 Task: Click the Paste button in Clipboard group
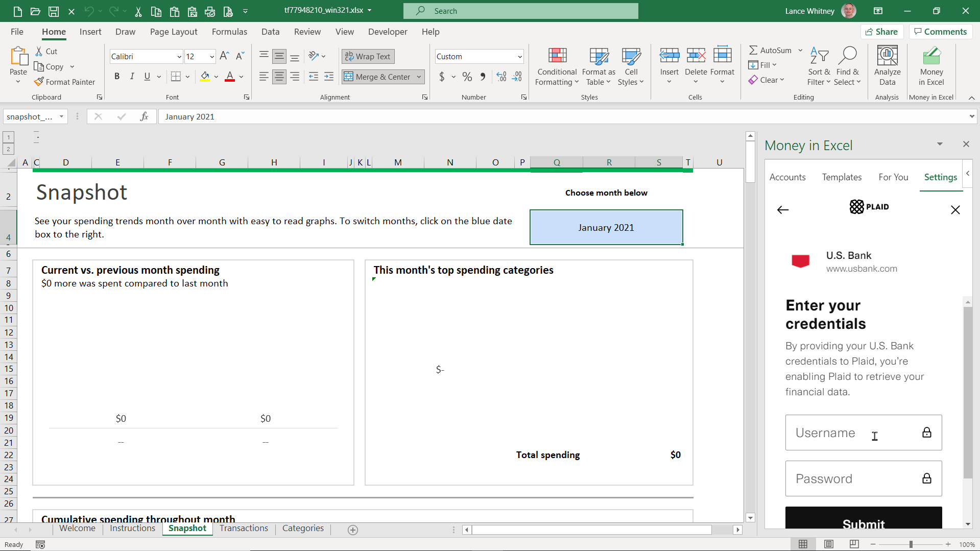pyautogui.click(x=18, y=65)
